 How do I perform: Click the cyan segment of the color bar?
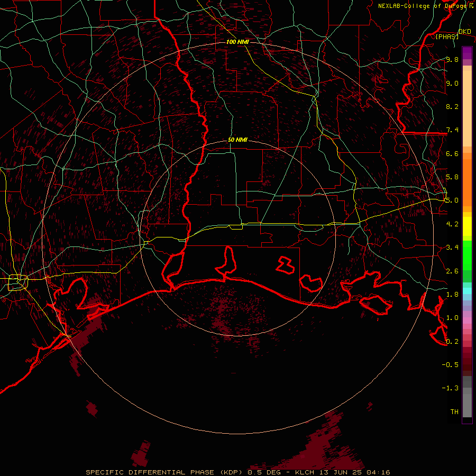(467, 291)
